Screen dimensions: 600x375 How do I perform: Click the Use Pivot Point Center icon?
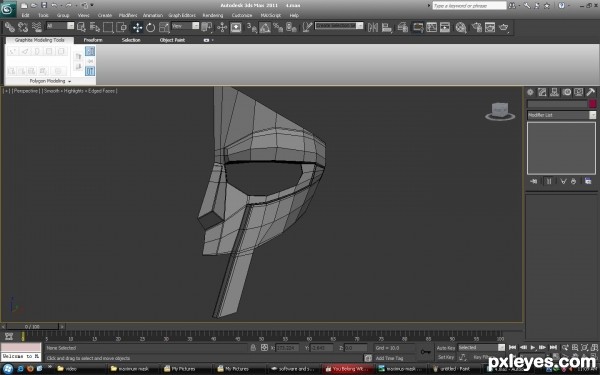207,27
